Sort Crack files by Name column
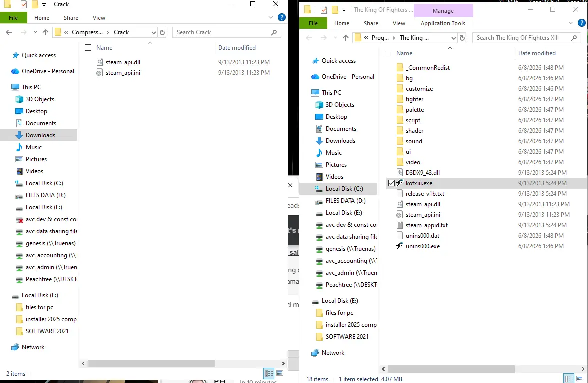Image resolution: width=588 pixels, height=383 pixels. click(104, 47)
